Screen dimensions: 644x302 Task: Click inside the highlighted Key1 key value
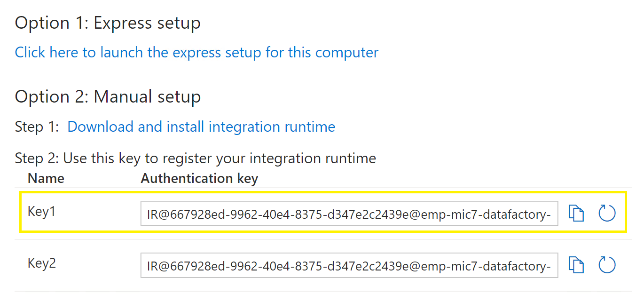[349, 214]
